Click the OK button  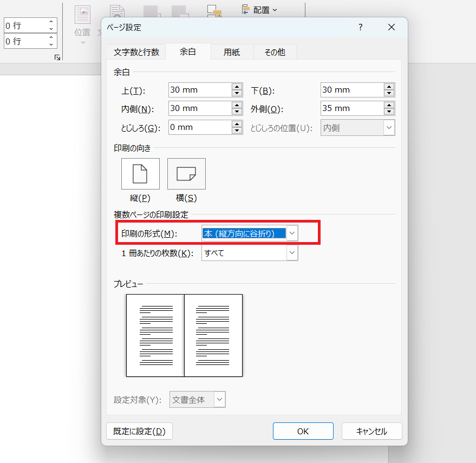(x=303, y=431)
